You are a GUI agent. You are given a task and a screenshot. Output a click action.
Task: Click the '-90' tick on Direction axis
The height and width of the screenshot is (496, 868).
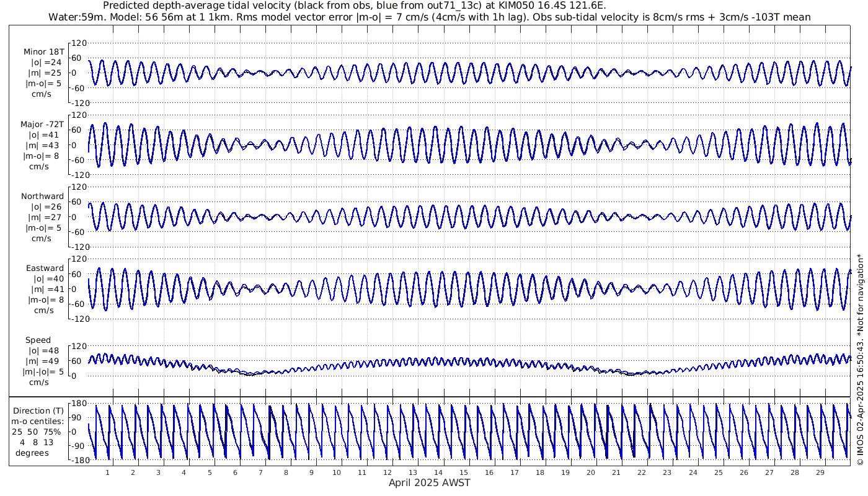77,446
